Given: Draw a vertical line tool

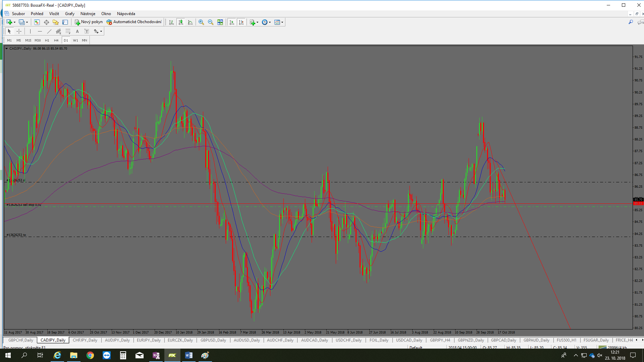Looking at the screenshot, I should [x=30, y=31].
